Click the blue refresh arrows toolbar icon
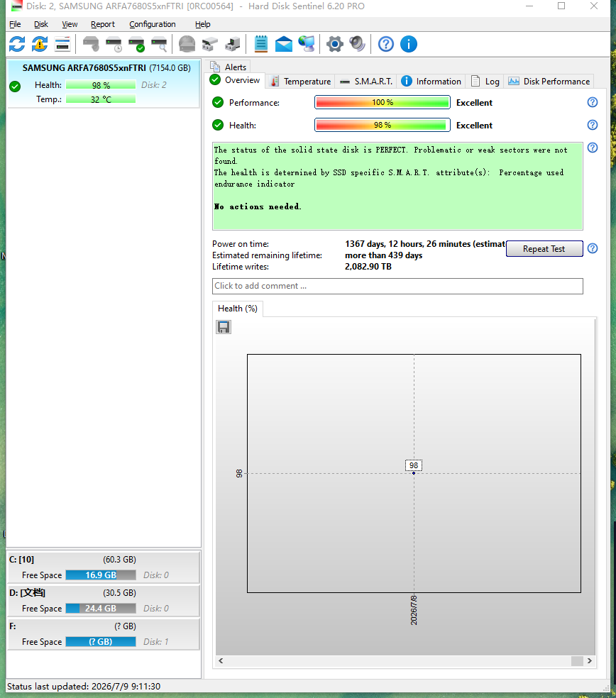 [17, 44]
